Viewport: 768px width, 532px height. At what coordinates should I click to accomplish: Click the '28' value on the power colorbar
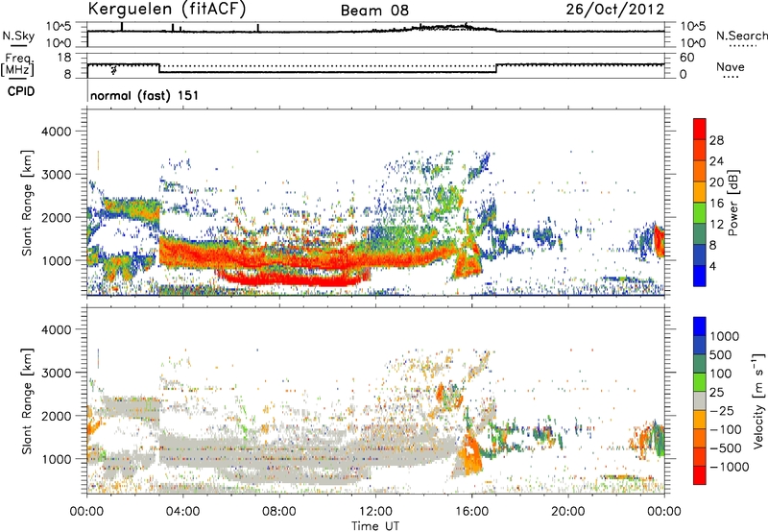coord(716,140)
